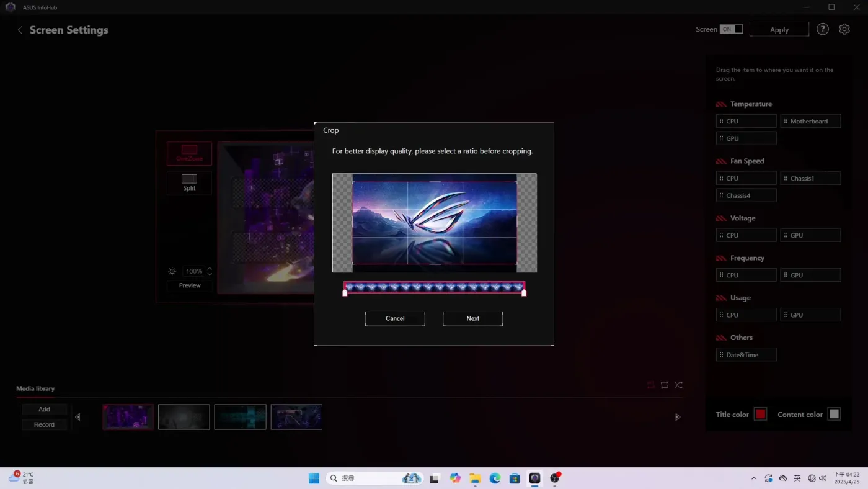
Task: Click the Preview button
Action: pyautogui.click(x=190, y=285)
